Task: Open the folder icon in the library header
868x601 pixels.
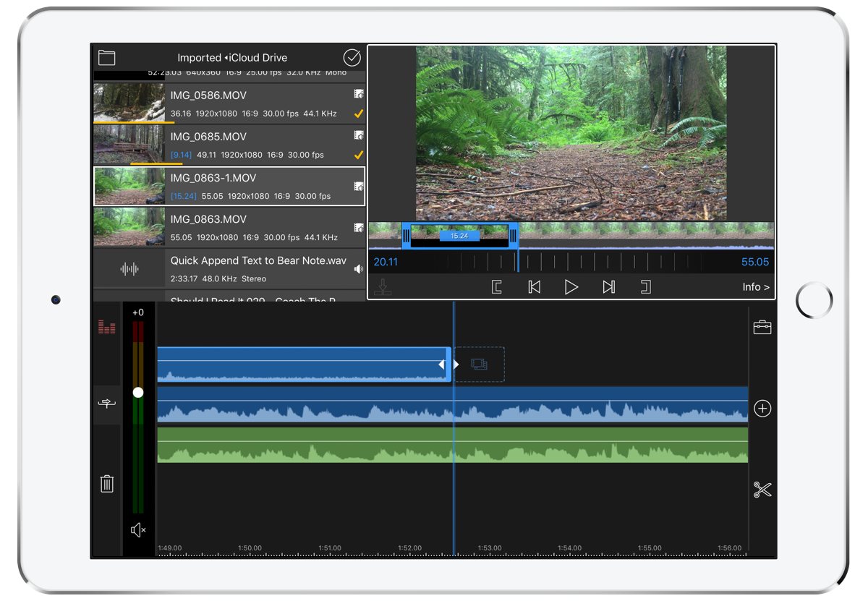Action: [x=107, y=58]
